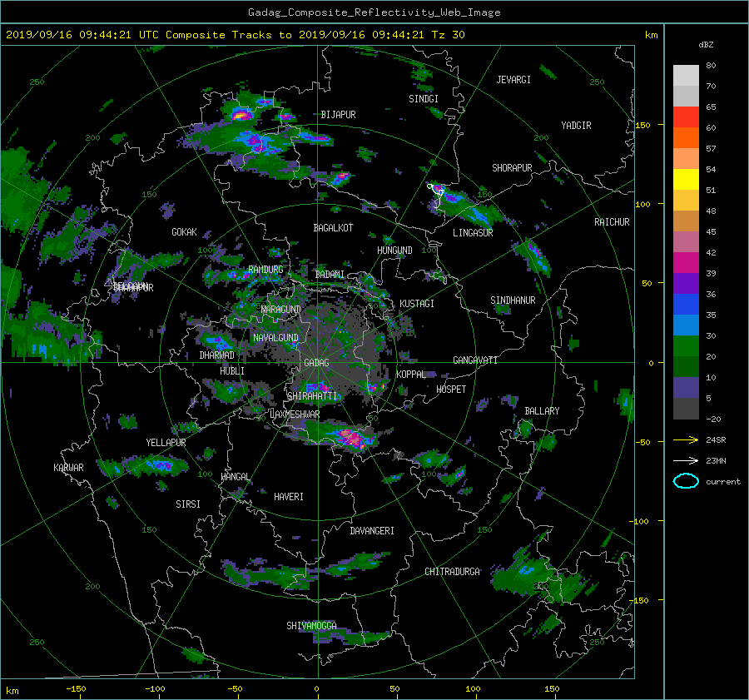This screenshot has height=700, width=749.
Task: Click the dBZ legend heading
Action: point(706,44)
